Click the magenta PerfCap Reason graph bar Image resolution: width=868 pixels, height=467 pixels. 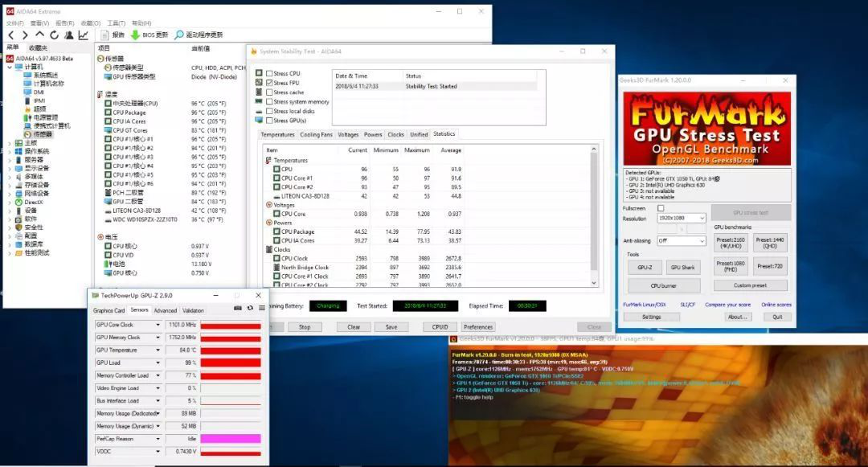(231, 439)
